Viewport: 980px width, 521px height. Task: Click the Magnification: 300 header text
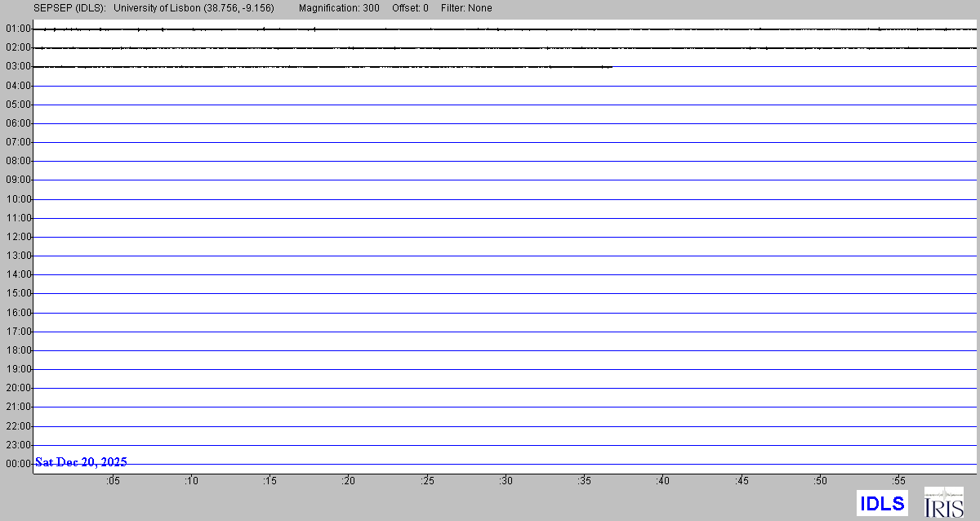coord(339,8)
